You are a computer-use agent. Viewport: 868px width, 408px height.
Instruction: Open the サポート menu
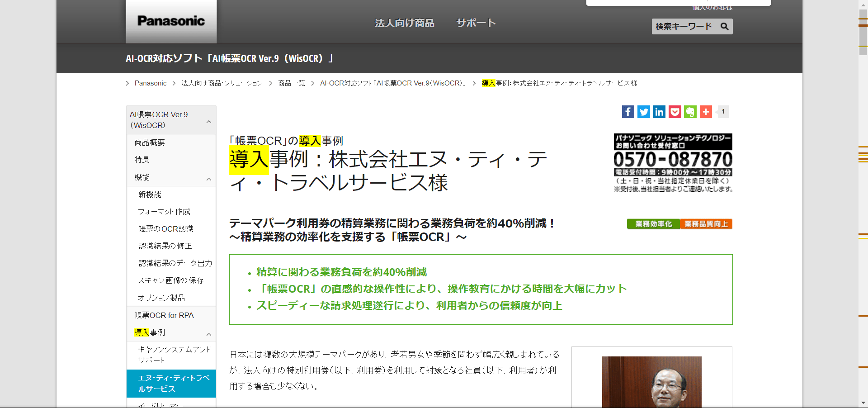click(x=476, y=23)
